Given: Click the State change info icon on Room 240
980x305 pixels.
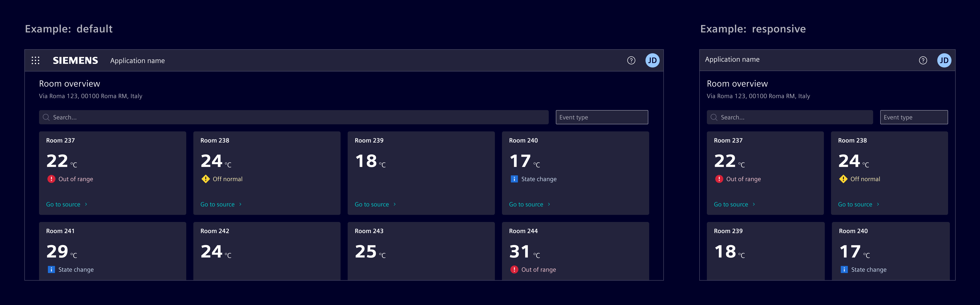Looking at the screenshot, I should tap(514, 179).
